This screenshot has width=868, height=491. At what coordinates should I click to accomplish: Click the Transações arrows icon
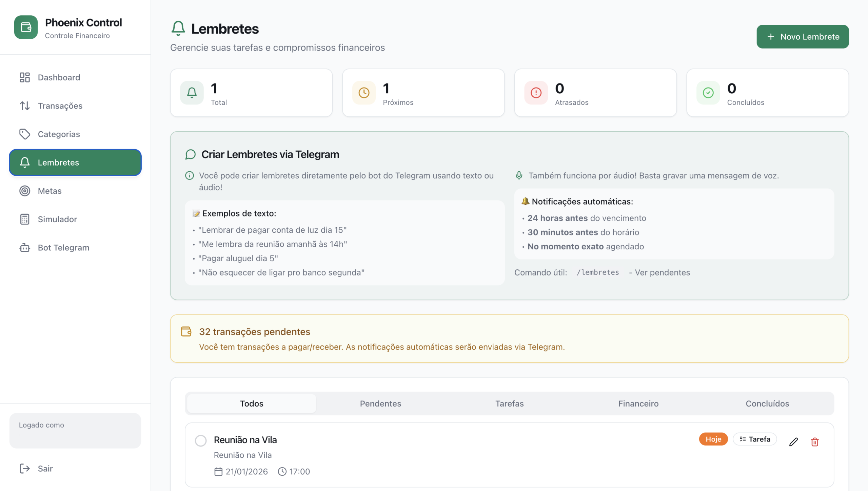coord(25,106)
